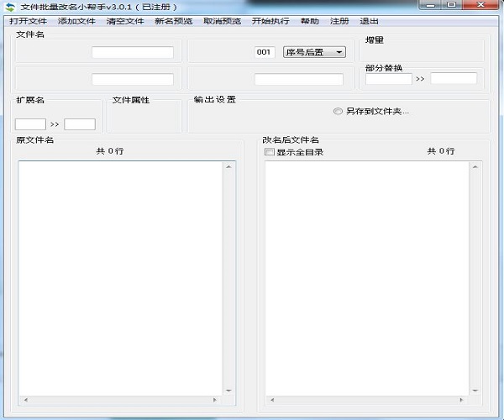Screen dimensions: 504x420
Task: Click 清空文件 to clear the file list
Action: 125,21
